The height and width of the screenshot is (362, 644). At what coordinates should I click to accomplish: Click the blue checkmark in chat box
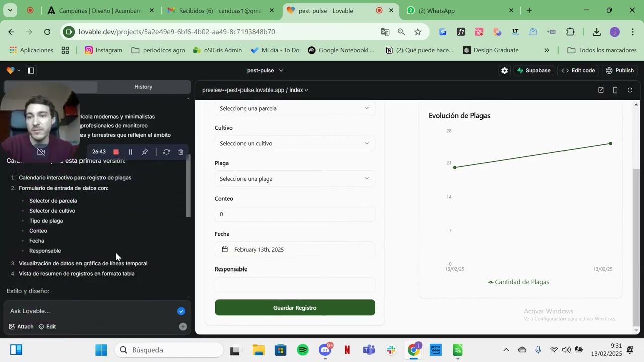tap(181, 311)
